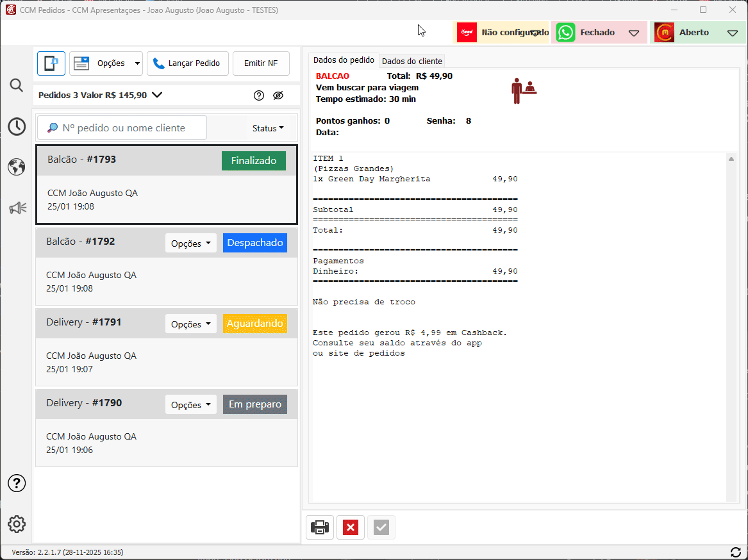
Task: Expand the WhatsApp Fechado status dropdown
Action: [633, 33]
